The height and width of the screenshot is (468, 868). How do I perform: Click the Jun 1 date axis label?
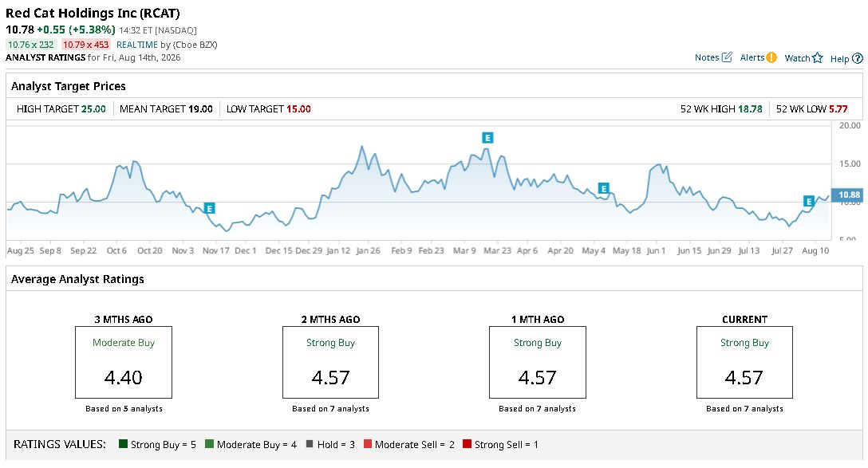click(656, 250)
